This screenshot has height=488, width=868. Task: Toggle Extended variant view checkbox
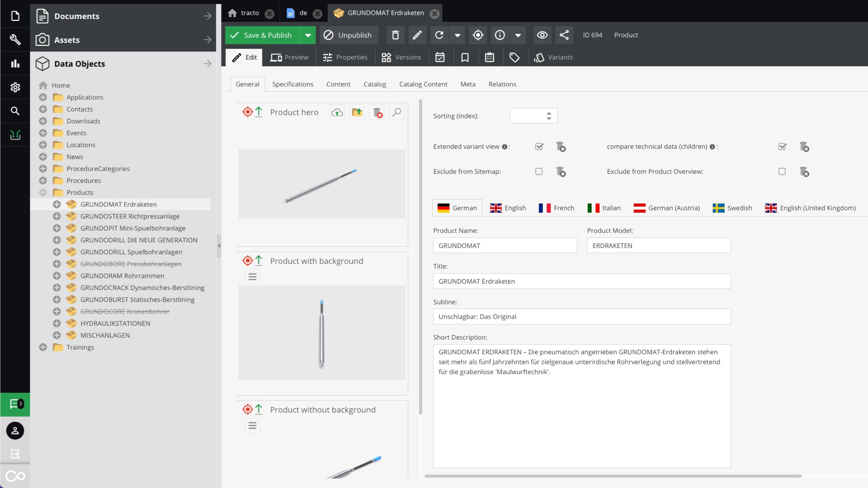click(x=539, y=146)
